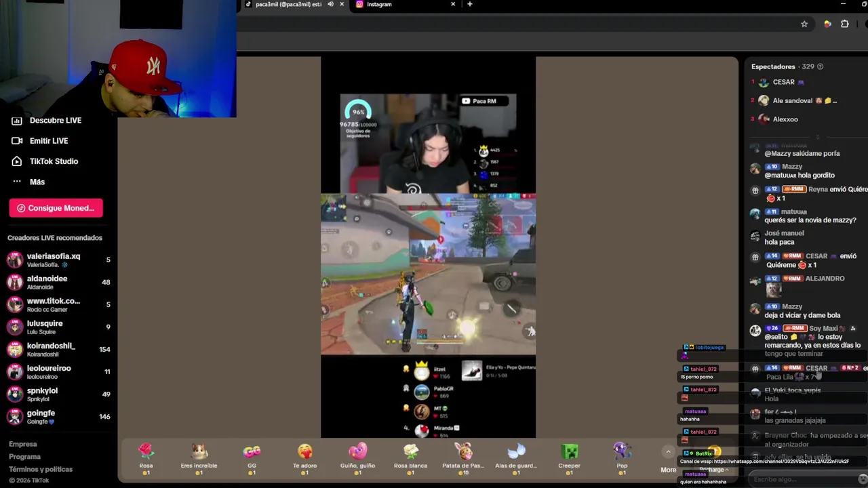
Task: Open the Empresa footer link
Action: pos(23,445)
